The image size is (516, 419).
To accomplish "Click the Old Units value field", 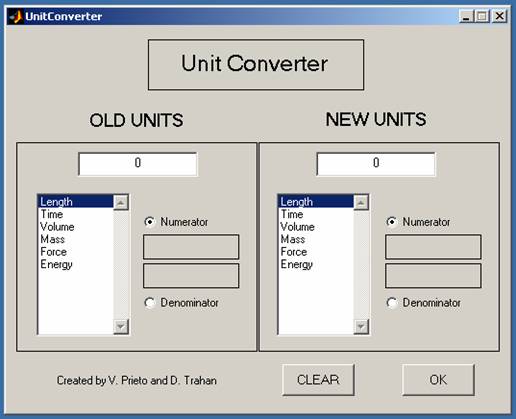I will [x=138, y=164].
